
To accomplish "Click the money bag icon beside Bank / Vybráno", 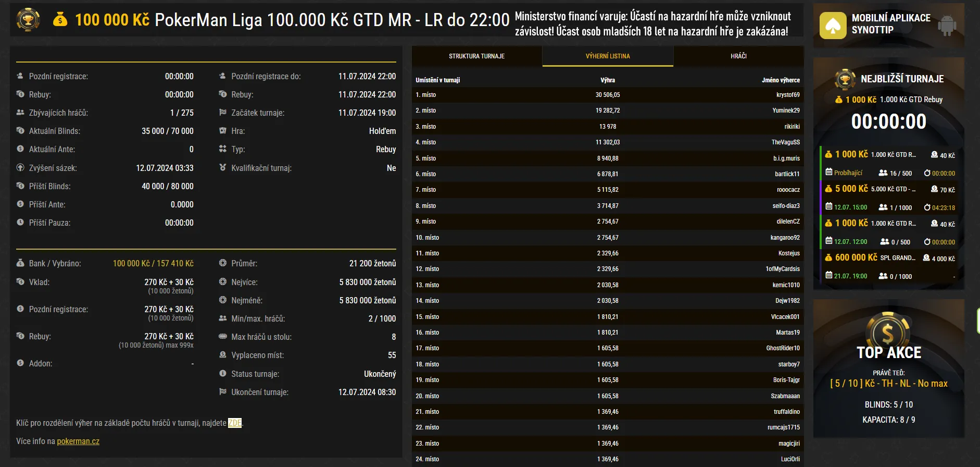I will coord(20,263).
